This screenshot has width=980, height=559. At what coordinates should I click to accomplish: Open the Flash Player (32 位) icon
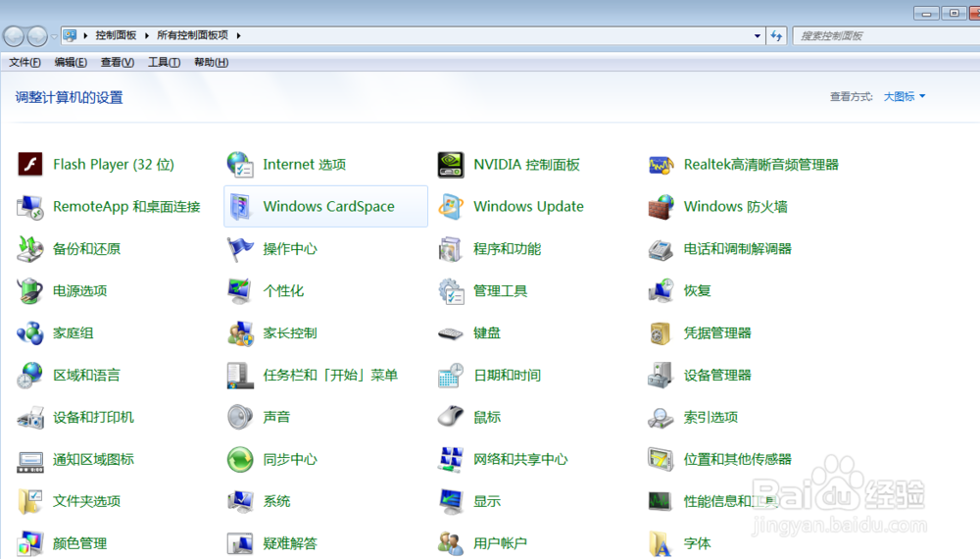30,165
